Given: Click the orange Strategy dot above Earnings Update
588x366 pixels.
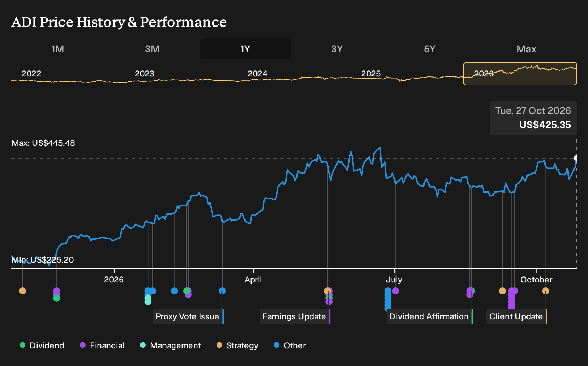Looking at the screenshot, I should (x=327, y=291).
